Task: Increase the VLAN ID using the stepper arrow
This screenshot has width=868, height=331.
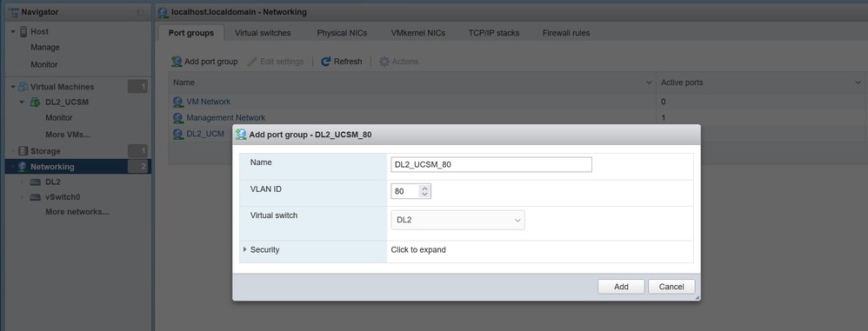Action: 424,189
